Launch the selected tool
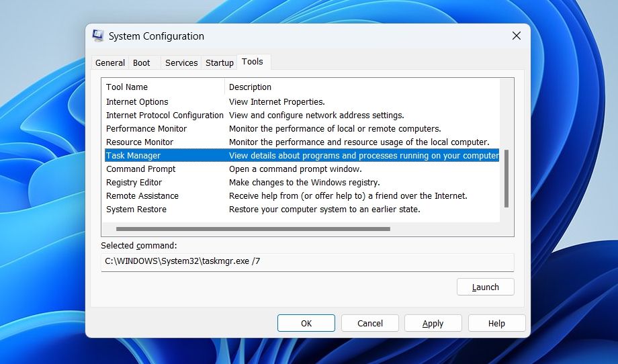618x364 pixels. [486, 287]
